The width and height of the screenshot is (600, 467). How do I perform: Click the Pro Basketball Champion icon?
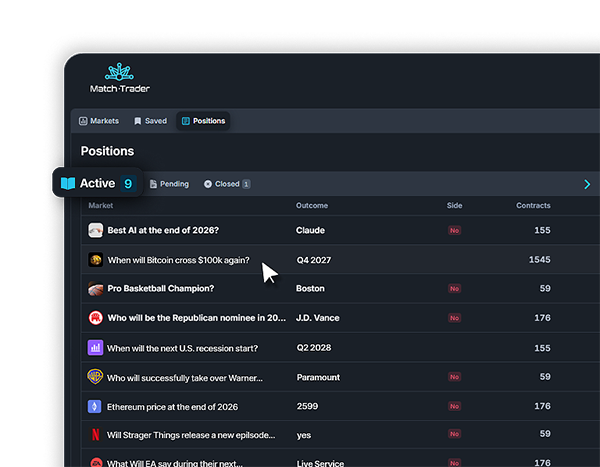(x=96, y=289)
